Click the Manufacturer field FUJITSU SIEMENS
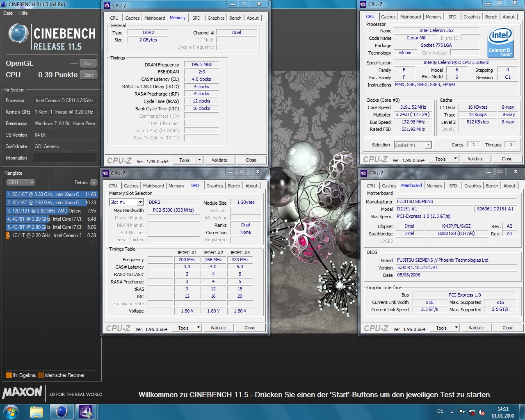Screen dimensions: 525x420 click(x=456, y=201)
